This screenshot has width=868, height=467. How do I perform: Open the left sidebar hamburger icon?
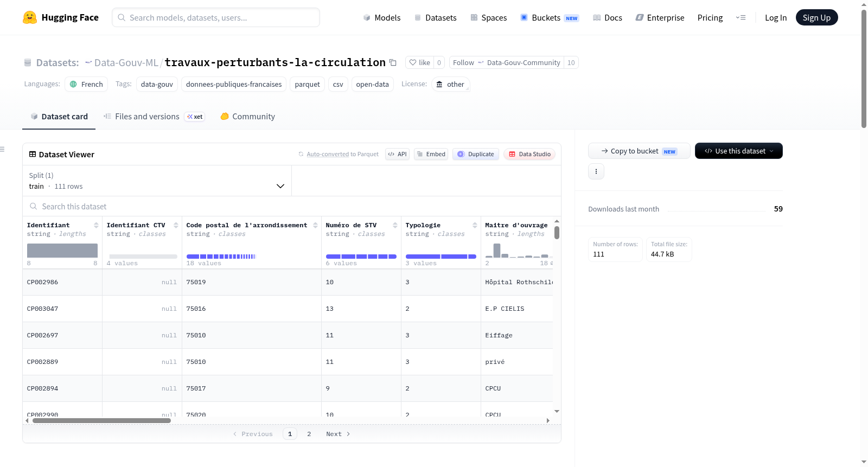click(x=2, y=149)
